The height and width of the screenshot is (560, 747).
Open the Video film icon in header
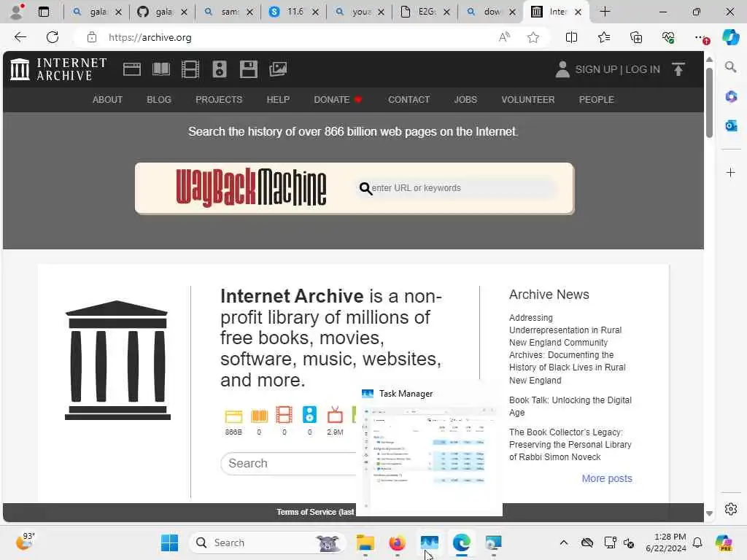click(x=190, y=69)
